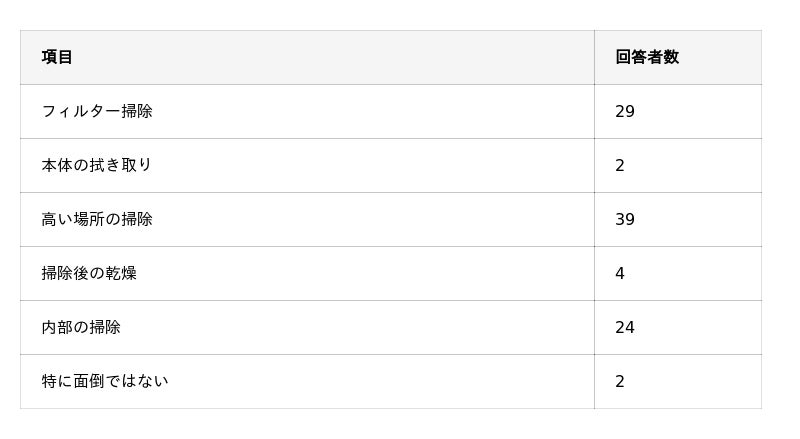Click empty space in the 掃除後の乾燥 row
Viewport: 800px width, 439px height.
[x=365, y=274]
